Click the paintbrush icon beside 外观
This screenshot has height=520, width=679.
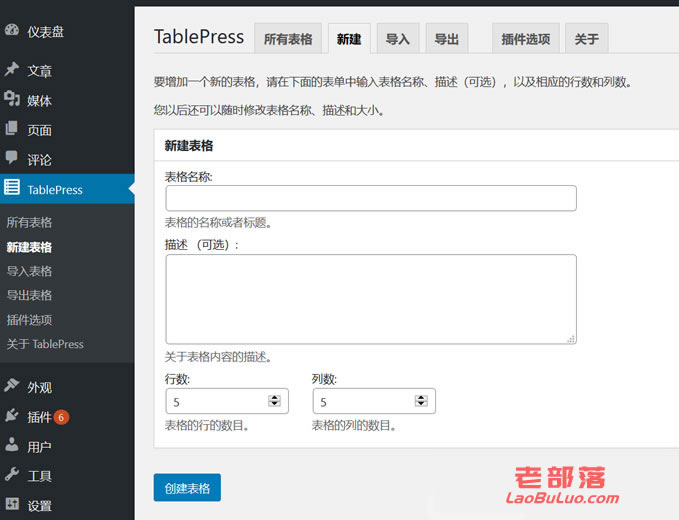click(x=12, y=384)
